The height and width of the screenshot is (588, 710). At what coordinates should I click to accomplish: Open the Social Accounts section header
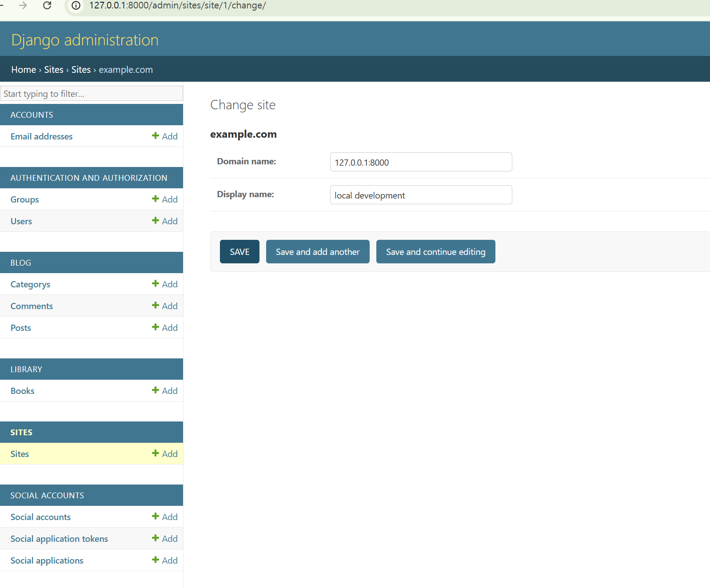point(47,495)
